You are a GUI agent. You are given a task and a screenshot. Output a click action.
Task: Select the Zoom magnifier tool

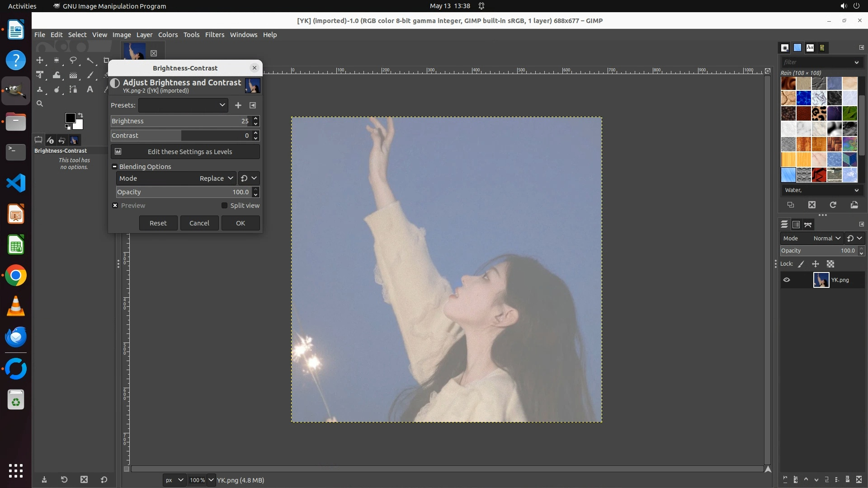point(40,104)
